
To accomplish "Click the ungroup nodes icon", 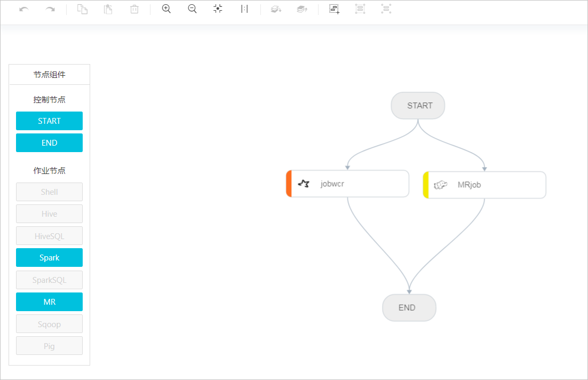I will [386, 9].
